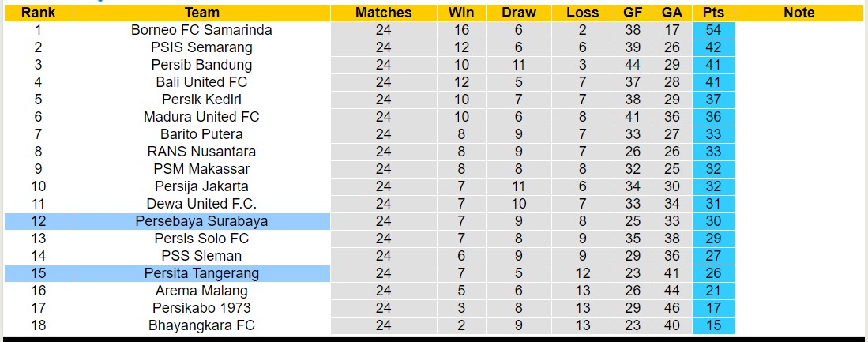
Task: Click the Bali United FC team name
Action: pos(201,82)
